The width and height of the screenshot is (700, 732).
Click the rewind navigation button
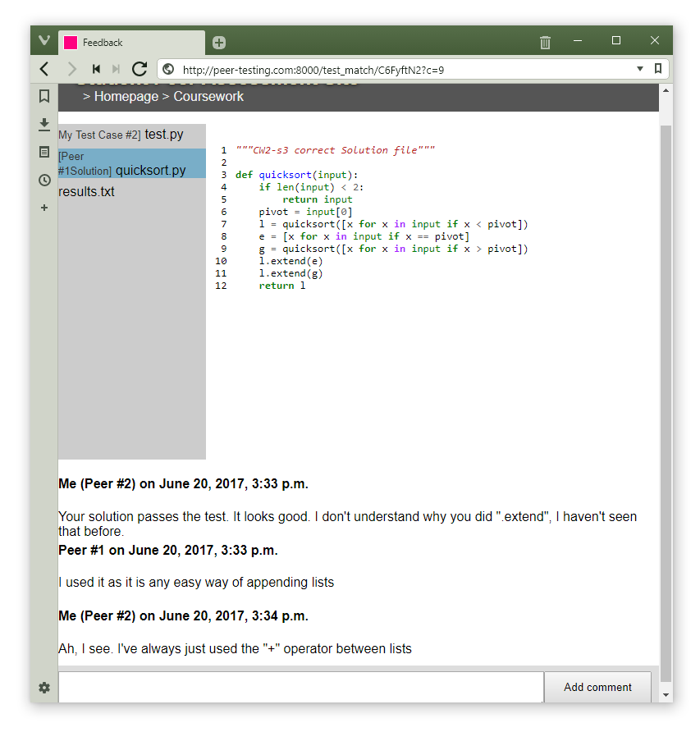tap(96, 69)
